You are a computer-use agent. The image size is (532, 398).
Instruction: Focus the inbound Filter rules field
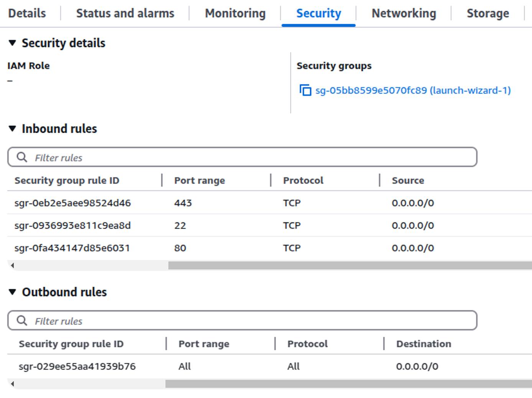click(x=242, y=157)
